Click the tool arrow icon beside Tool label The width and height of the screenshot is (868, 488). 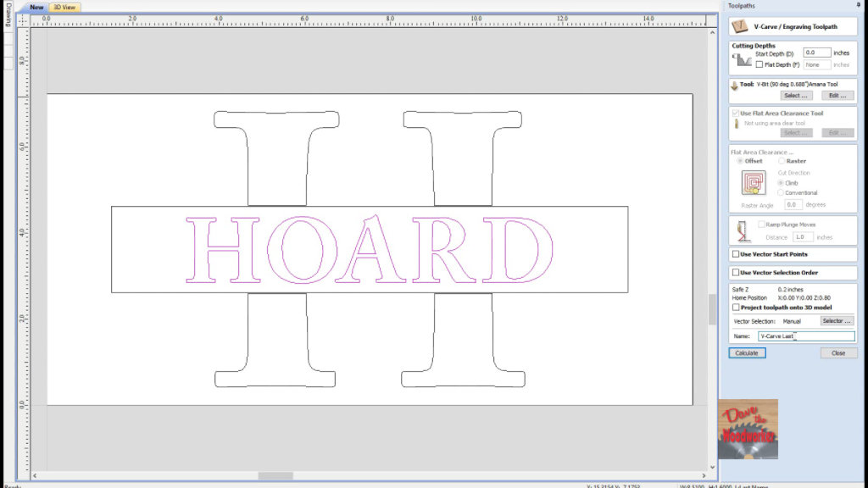[734, 86]
